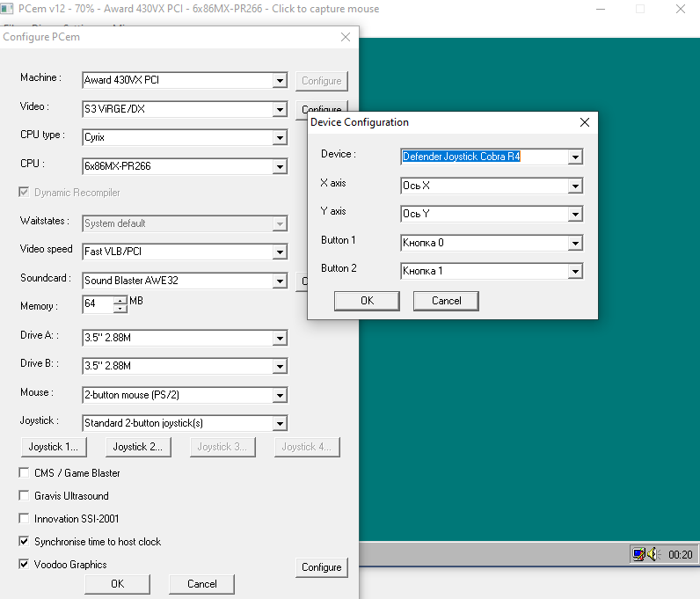Click the Memory size input field
This screenshot has height=599, width=700.
[98, 303]
